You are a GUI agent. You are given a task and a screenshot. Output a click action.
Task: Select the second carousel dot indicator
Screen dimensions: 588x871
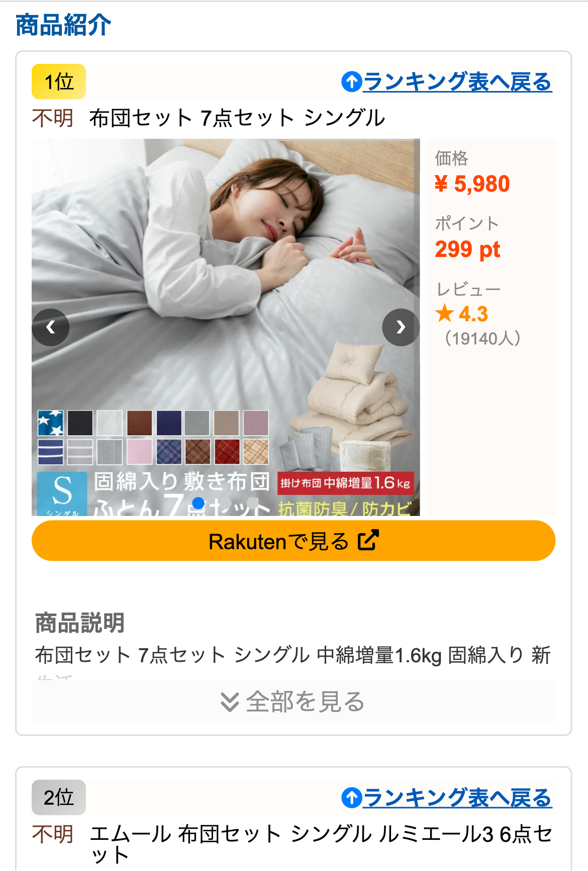tap(226, 503)
